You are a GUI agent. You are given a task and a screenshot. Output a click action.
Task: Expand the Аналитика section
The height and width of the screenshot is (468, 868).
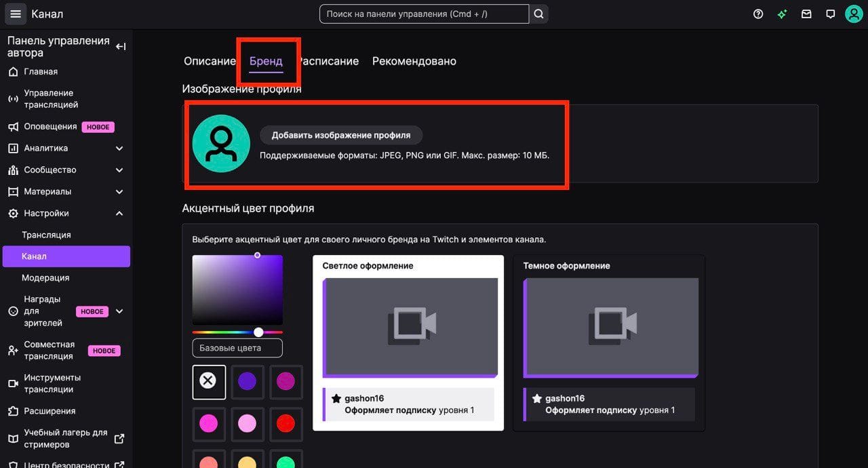coord(119,149)
